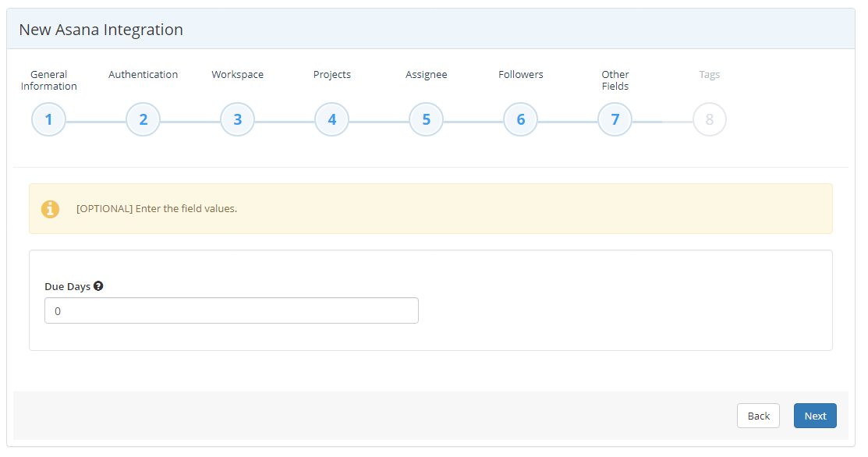
Task: Click the Due Days help icon
Action: click(x=98, y=285)
